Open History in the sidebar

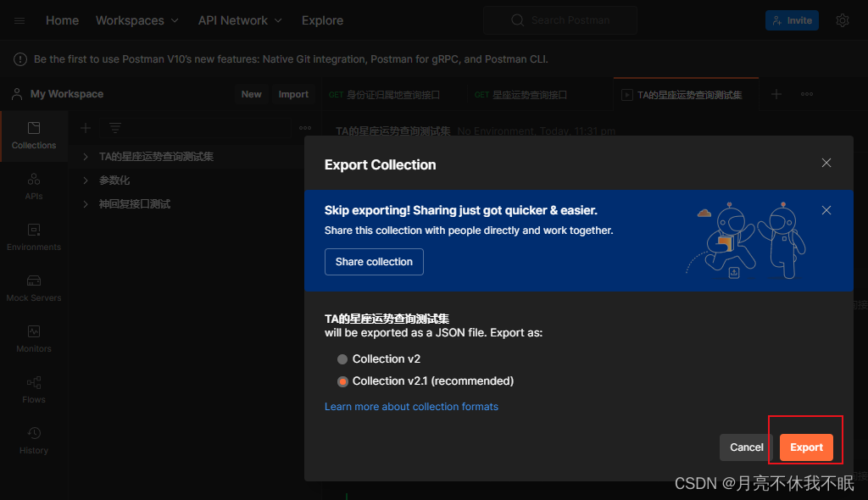point(34,442)
